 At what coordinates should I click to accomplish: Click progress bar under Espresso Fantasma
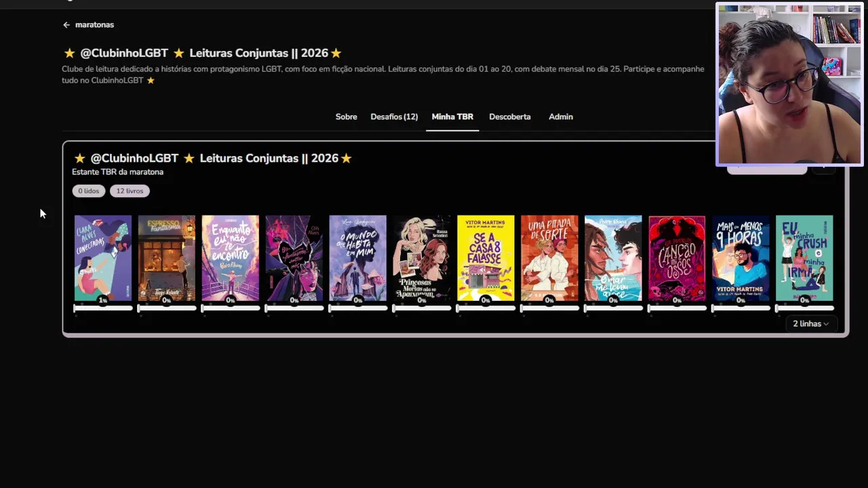click(x=167, y=308)
